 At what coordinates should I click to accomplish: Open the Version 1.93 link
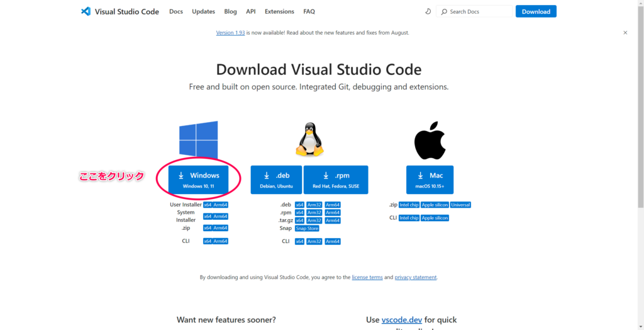tap(230, 33)
